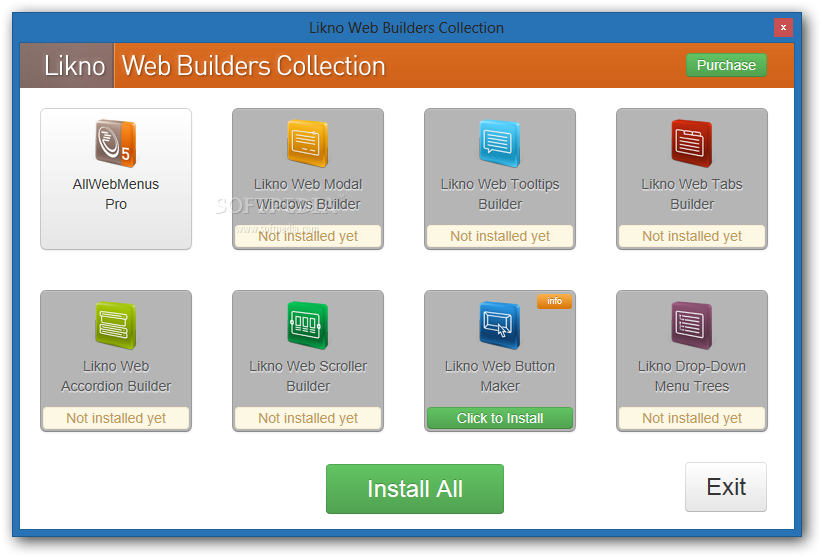Select the Likno Web Tooltips Builder label

point(500,194)
